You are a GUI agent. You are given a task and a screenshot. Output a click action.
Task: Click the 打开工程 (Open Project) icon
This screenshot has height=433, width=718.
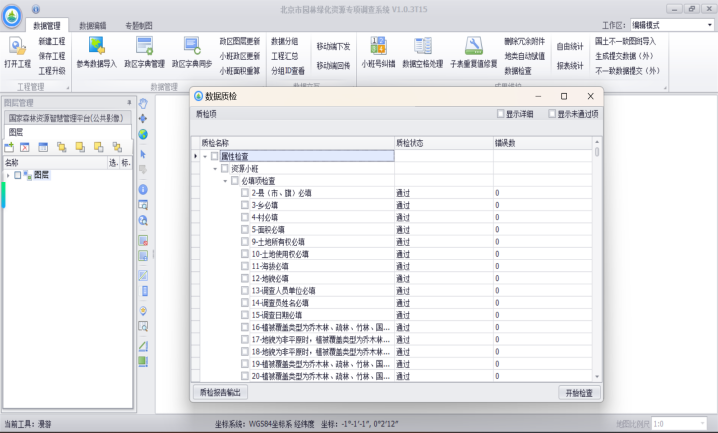tap(17, 50)
